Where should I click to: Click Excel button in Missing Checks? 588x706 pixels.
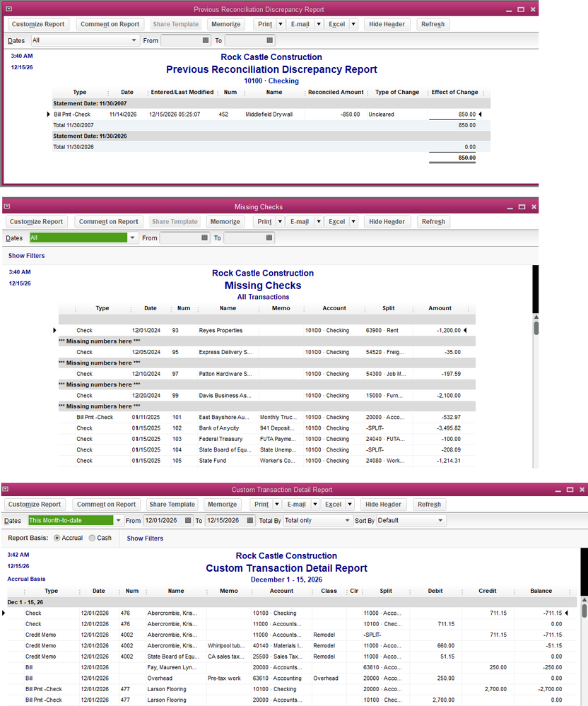pyautogui.click(x=337, y=221)
